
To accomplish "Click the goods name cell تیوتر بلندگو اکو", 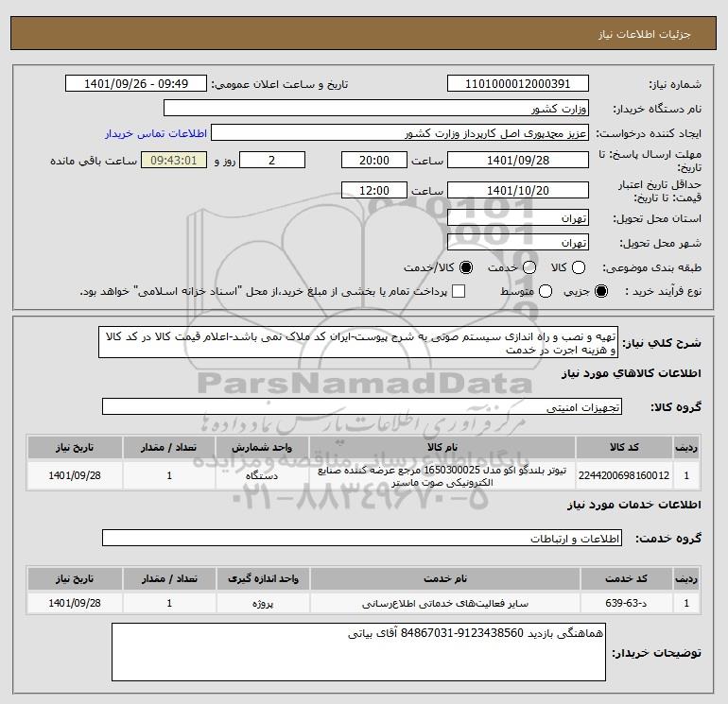I will pyautogui.click(x=442, y=475).
